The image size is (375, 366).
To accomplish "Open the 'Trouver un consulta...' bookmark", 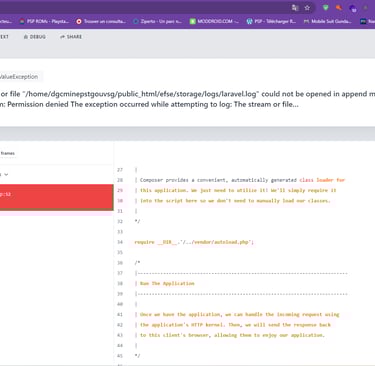I will pos(101,21).
